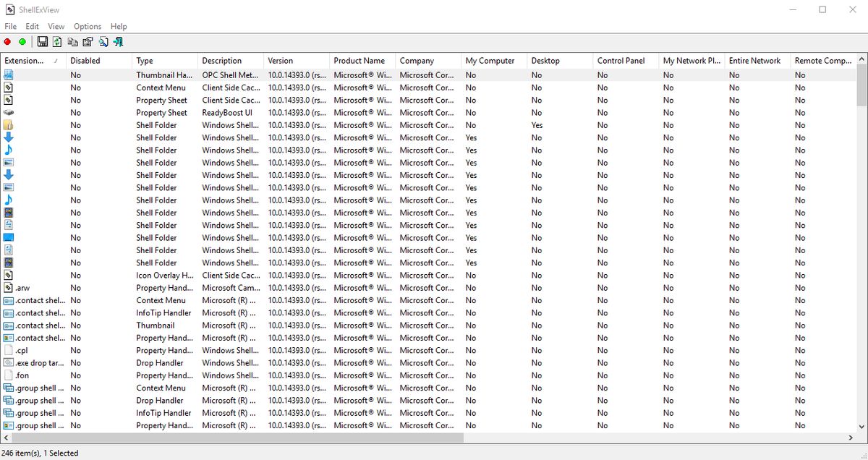Click the vertical scrollbar down arrow

[x=861, y=427]
